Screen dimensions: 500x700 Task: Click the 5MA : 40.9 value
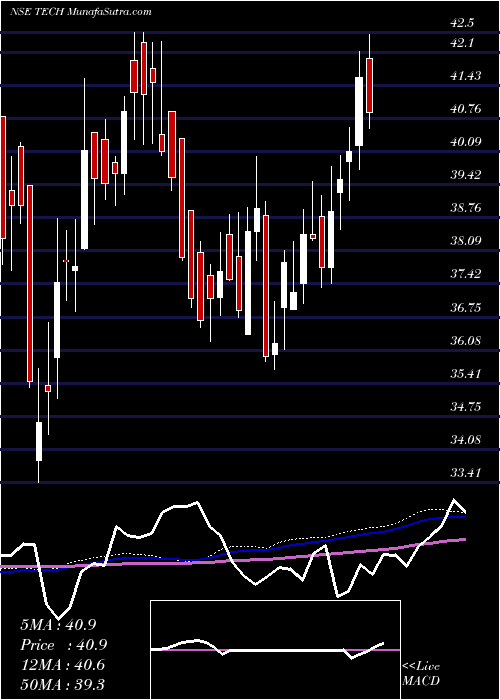point(58,625)
